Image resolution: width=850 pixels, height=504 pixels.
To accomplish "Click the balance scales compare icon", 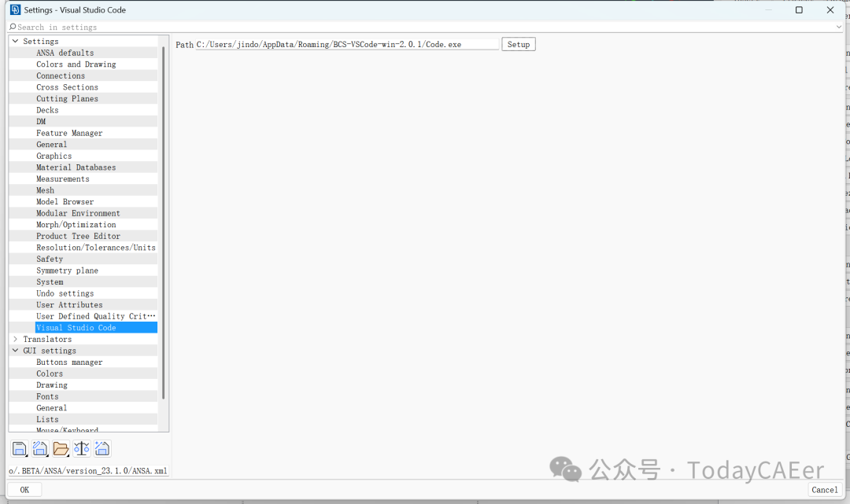I will [x=81, y=449].
